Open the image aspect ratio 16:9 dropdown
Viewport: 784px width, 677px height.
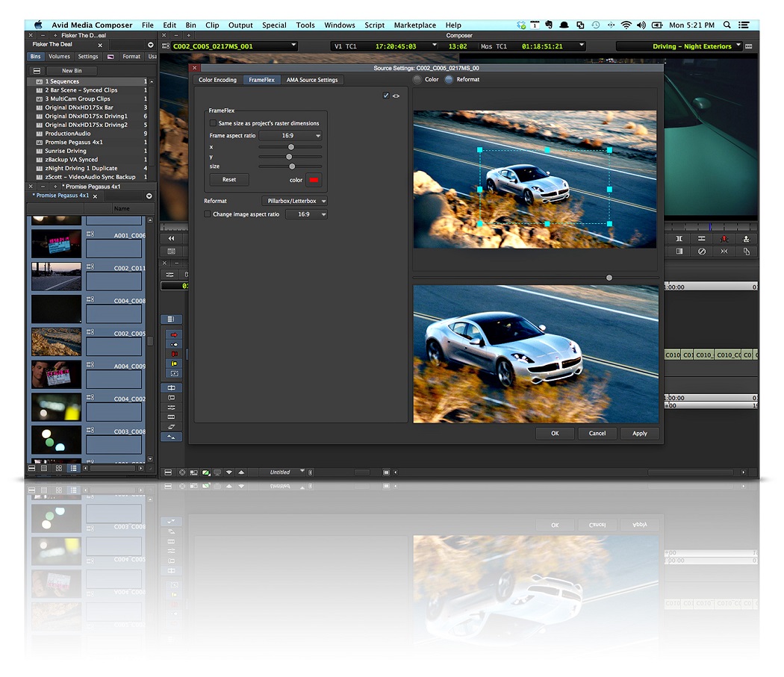tap(306, 214)
